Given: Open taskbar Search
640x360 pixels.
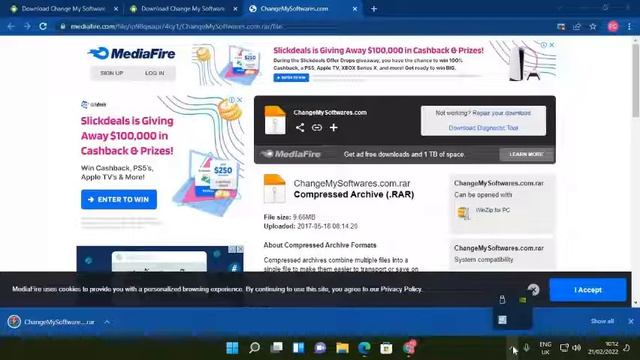Looking at the screenshot, I should coord(254,348).
